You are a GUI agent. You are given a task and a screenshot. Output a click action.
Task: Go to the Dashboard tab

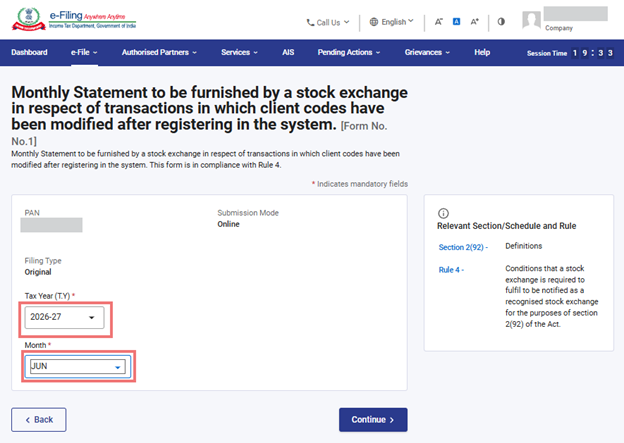pyautogui.click(x=29, y=52)
